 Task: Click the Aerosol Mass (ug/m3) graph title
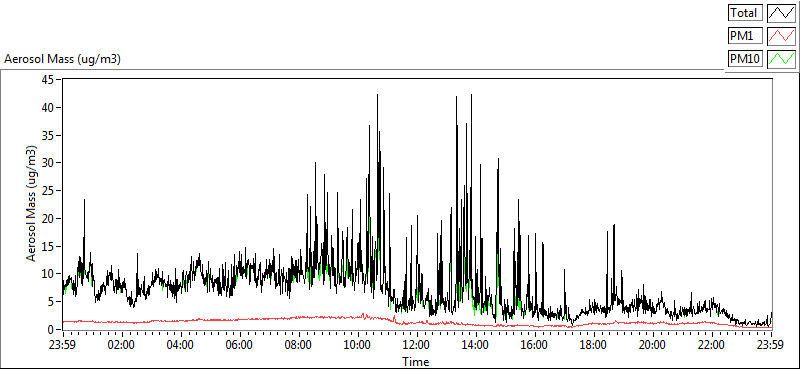click(62, 59)
